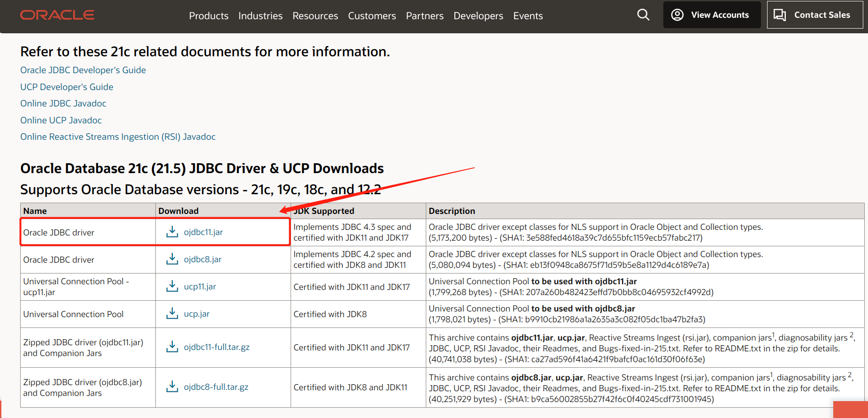This screenshot has width=868, height=418.
Task: Click the download icon beside ojdbc8-full.tar.gz
Action: click(x=172, y=387)
